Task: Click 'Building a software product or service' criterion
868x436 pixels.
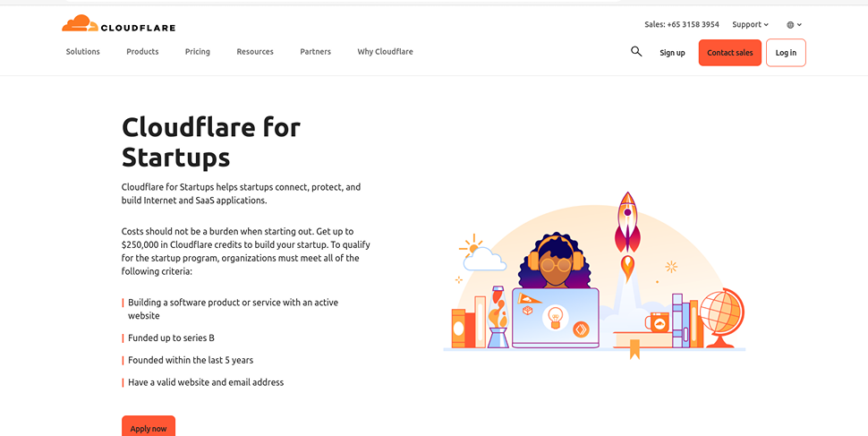Action: click(x=233, y=309)
